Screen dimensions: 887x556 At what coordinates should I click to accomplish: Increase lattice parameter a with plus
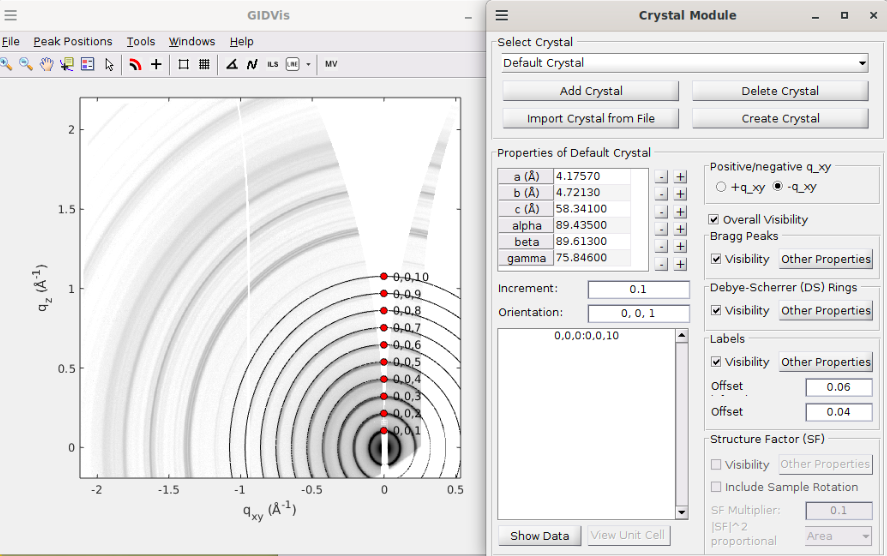tap(681, 176)
